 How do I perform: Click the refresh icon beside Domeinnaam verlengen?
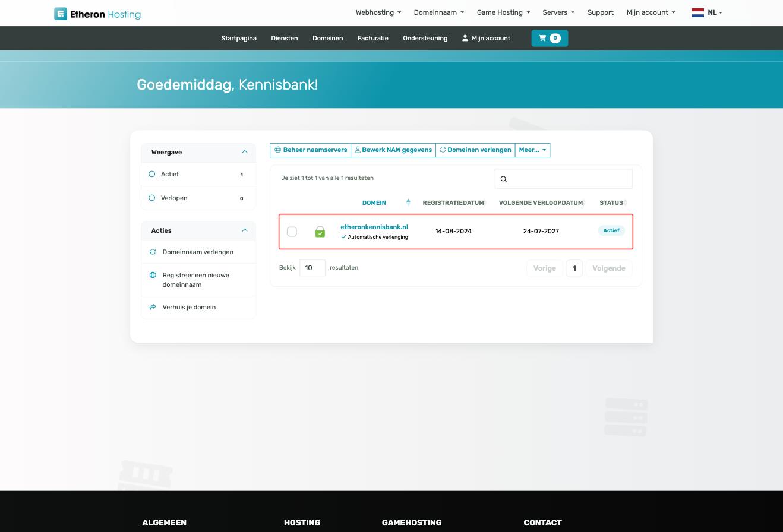153,252
